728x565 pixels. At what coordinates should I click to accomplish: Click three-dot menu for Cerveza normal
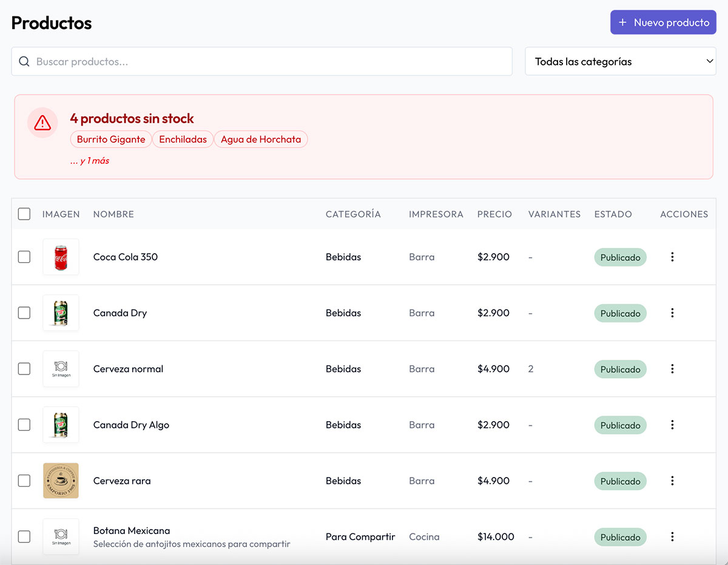tap(672, 369)
